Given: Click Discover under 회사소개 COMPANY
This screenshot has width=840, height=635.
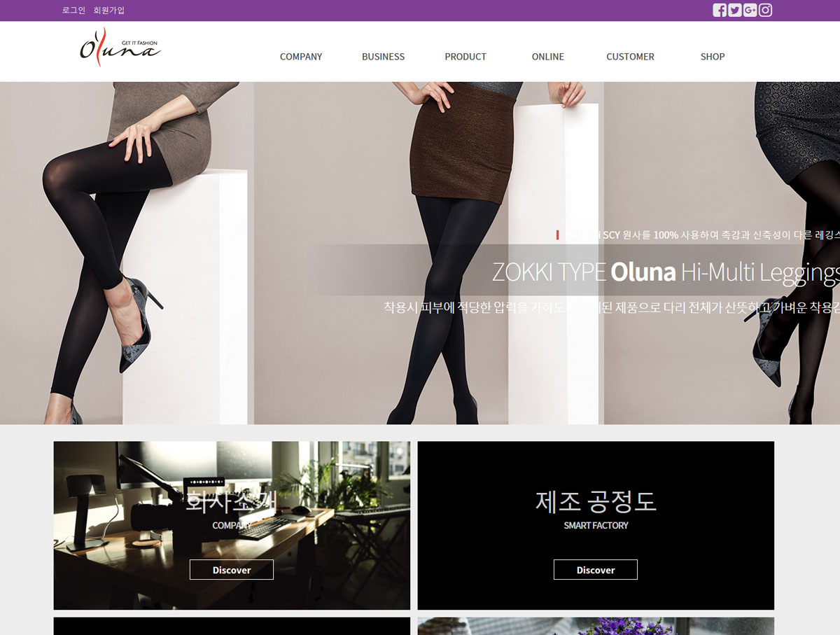Looking at the screenshot, I should pos(232,570).
